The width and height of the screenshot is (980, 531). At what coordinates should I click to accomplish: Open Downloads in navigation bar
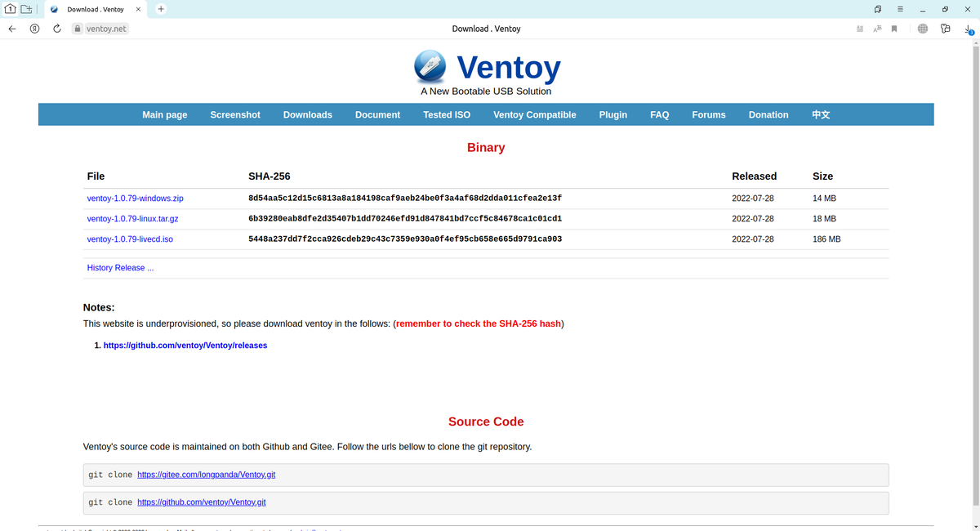coord(308,115)
